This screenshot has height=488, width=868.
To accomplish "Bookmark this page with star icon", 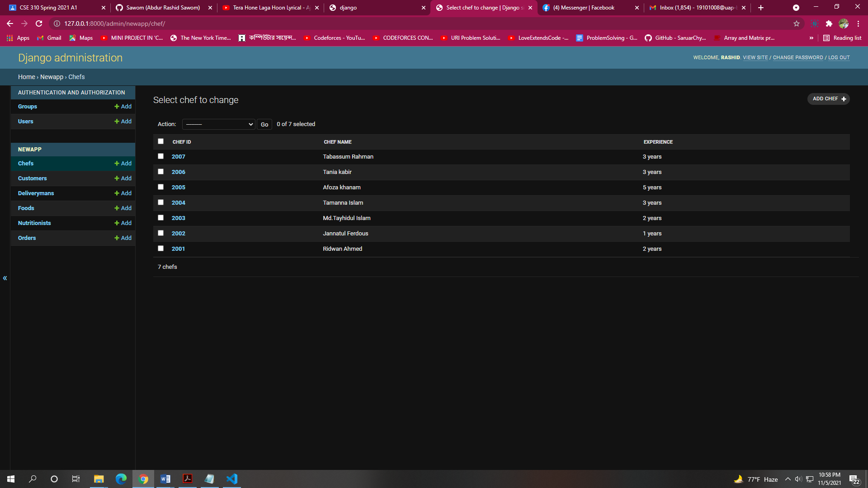I will (x=796, y=23).
